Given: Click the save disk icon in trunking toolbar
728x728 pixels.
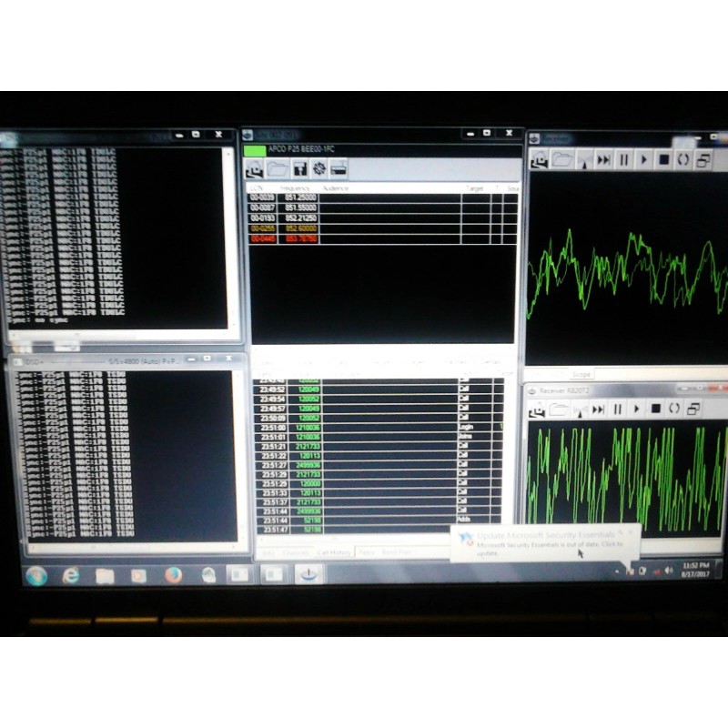Looking at the screenshot, I should (298, 168).
